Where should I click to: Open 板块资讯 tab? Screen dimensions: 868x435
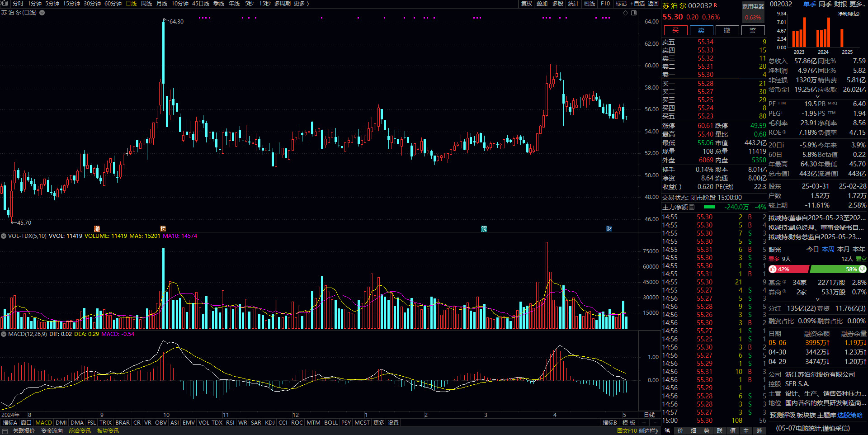coord(108,431)
